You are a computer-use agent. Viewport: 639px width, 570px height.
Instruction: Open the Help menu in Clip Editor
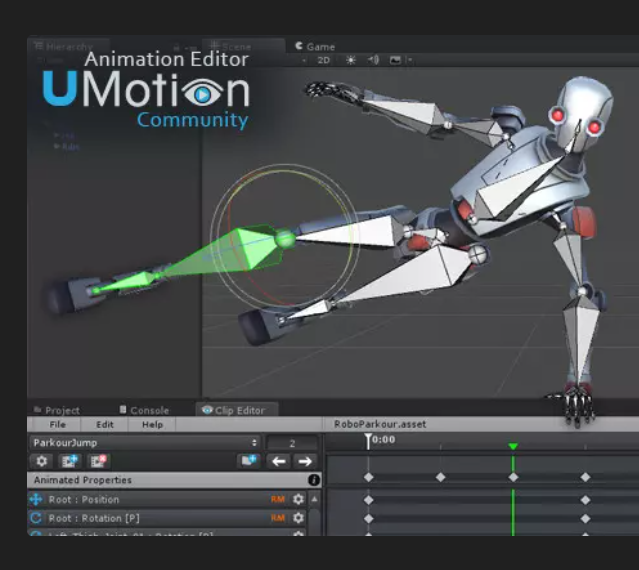pos(152,425)
